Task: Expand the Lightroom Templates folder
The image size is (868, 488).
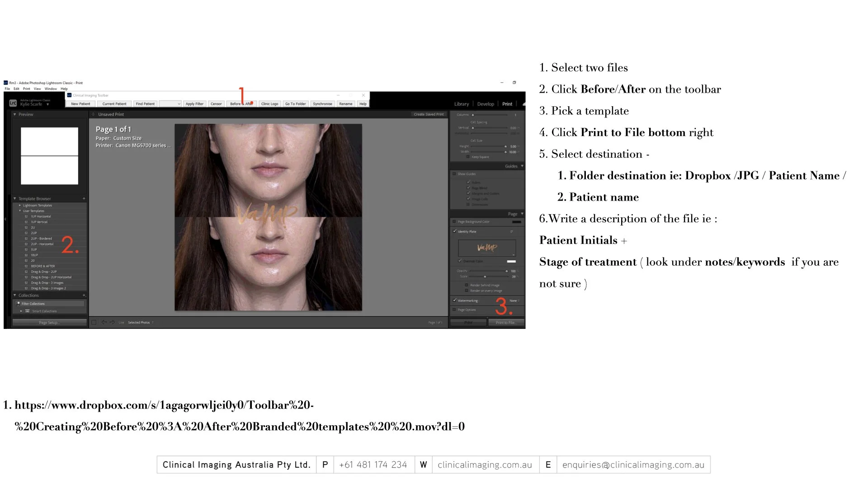Action: [20, 206]
